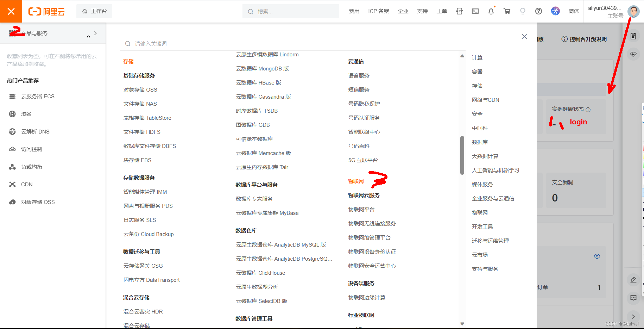Open the 工单 menu
Image resolution: width=644 pixels, height=329 pixels.
(x=442, y=11)
